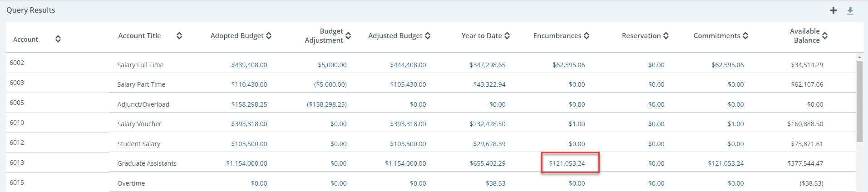Sort by the Adjusted Budget column
The image size is (868, 192).
(x=428, y=35)
